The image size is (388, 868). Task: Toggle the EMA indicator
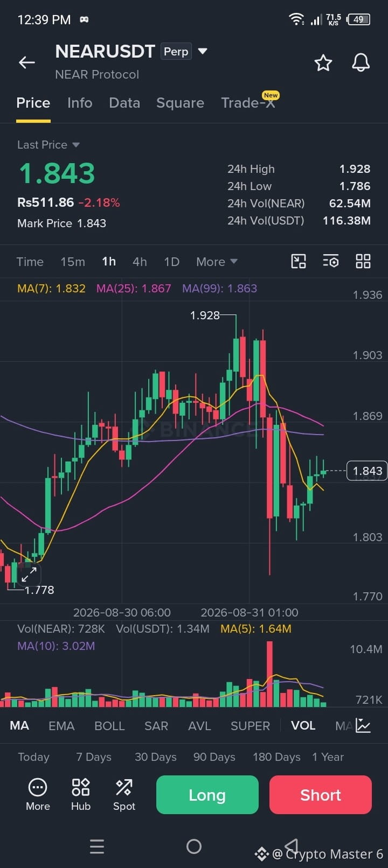61,725
